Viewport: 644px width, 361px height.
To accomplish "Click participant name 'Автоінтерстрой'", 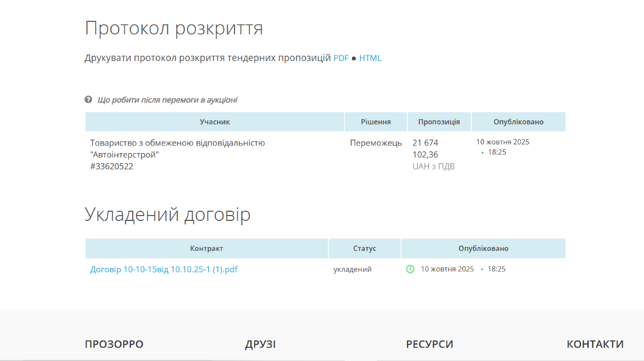I will click(125, 155).
